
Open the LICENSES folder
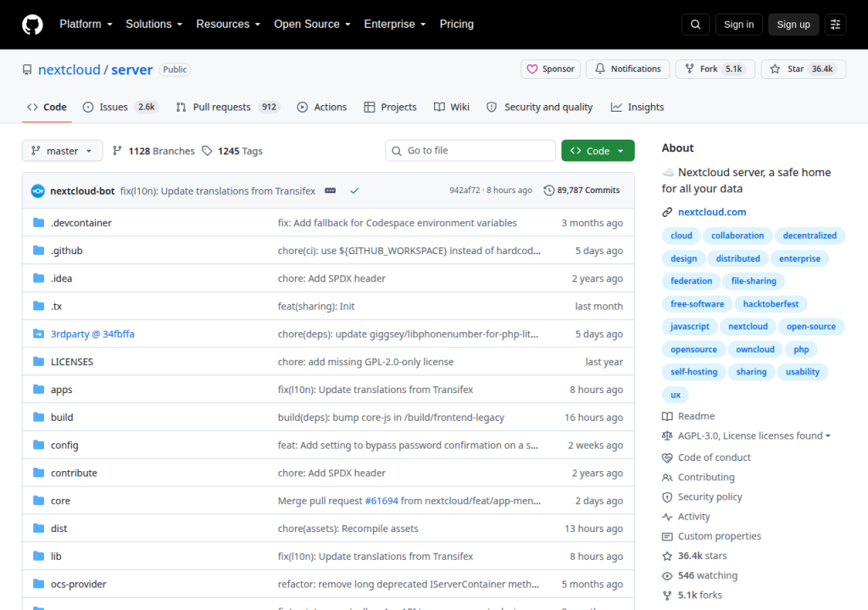pos(72,362)
